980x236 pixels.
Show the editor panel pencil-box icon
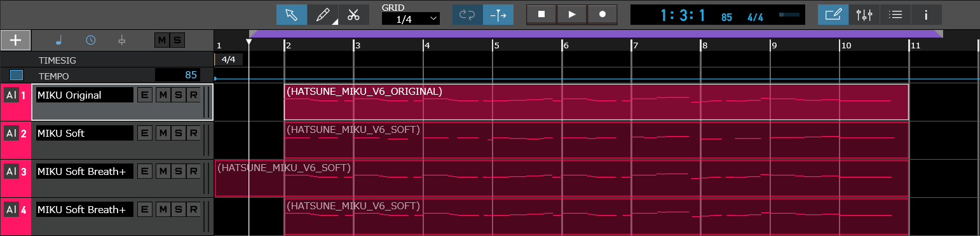833,14
